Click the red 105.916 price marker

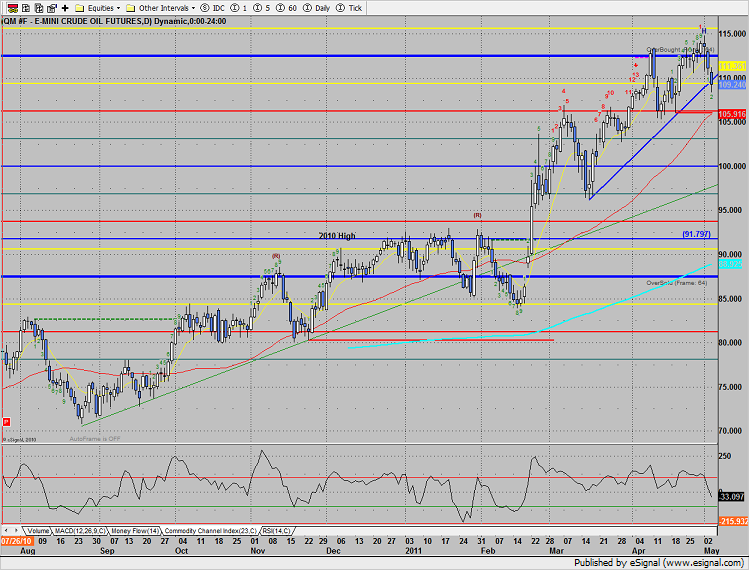732,114
